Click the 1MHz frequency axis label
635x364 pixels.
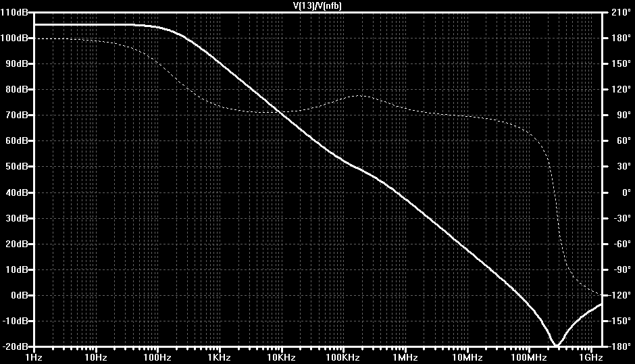[405, 357]
